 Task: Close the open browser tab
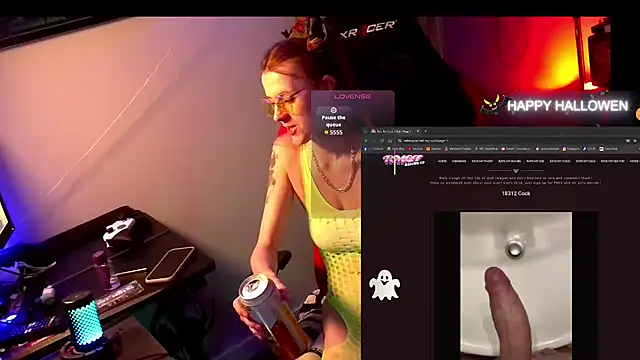point(418,131)
